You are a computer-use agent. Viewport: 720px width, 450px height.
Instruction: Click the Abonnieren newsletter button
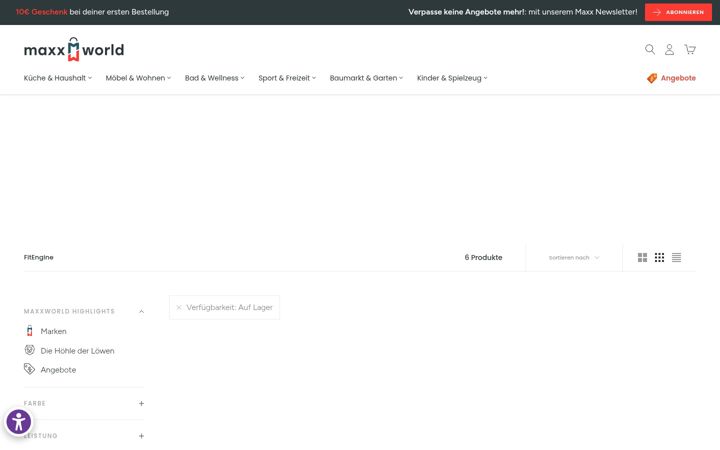pos(678,12)
